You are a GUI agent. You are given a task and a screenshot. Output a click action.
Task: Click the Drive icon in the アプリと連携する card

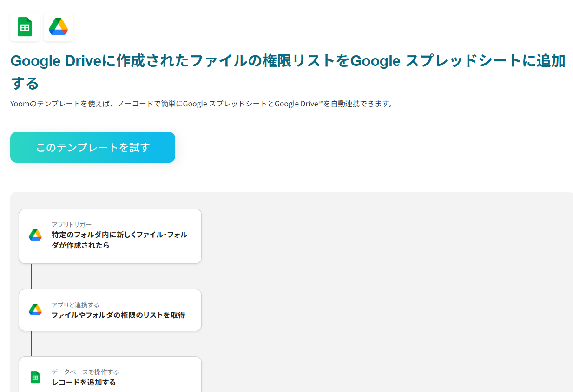pos(35,310)
